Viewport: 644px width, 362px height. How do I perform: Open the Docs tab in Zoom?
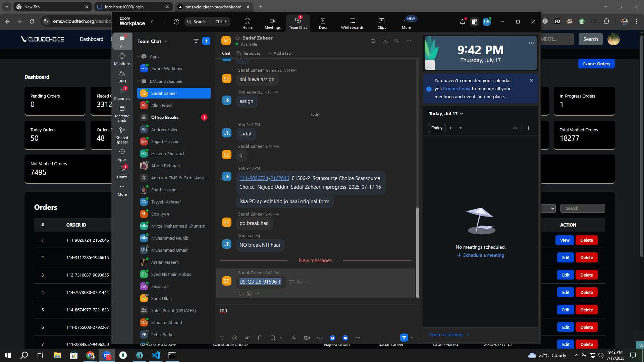click(x=323, y=23)
